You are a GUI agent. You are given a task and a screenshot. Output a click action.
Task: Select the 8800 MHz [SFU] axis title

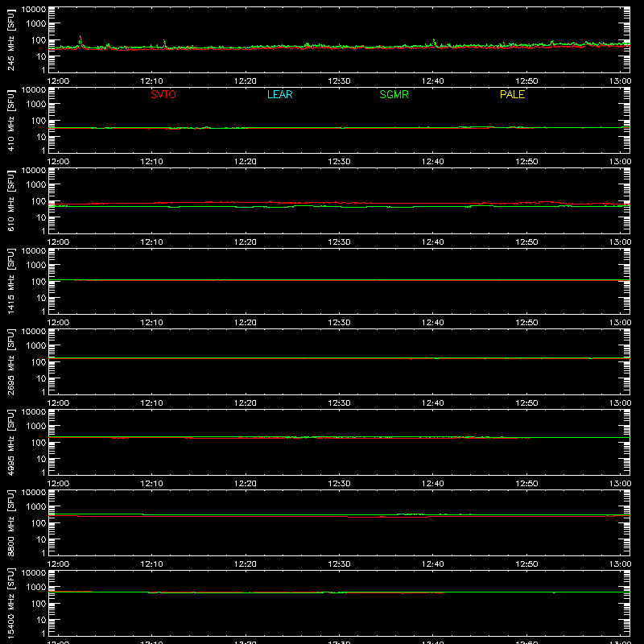11,523
